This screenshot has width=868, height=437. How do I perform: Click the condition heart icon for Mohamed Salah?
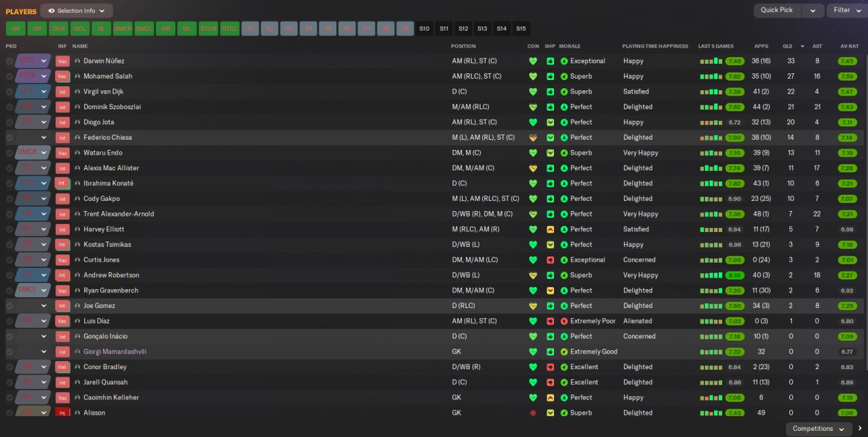533,76
